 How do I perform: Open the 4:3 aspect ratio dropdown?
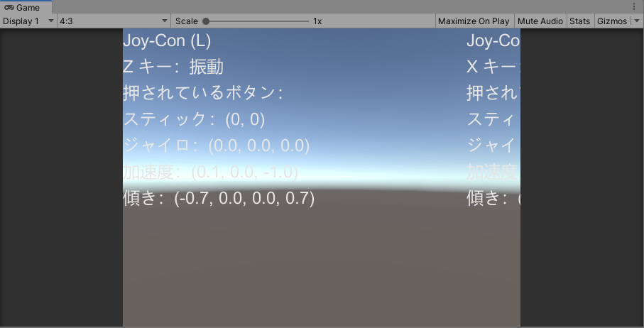[x=114, y=21]
